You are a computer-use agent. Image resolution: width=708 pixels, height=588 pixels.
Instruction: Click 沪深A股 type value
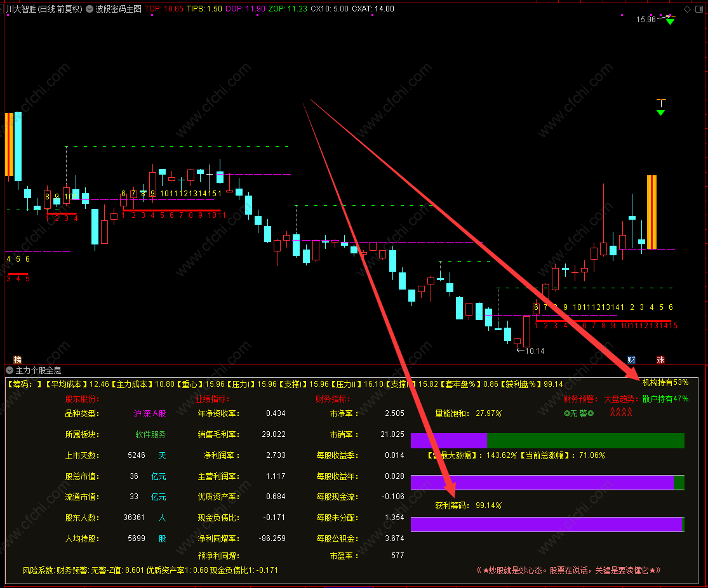[150, 413]
